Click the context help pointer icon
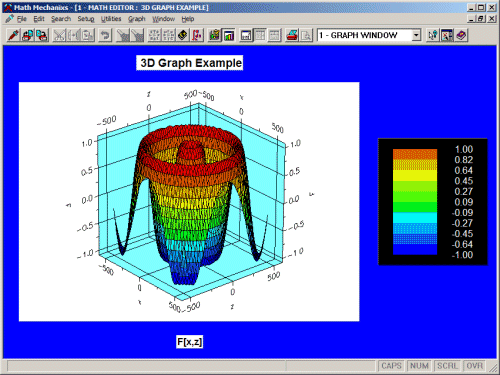The width and height of the screenshot is (500, 375). [x=433, y=35]
